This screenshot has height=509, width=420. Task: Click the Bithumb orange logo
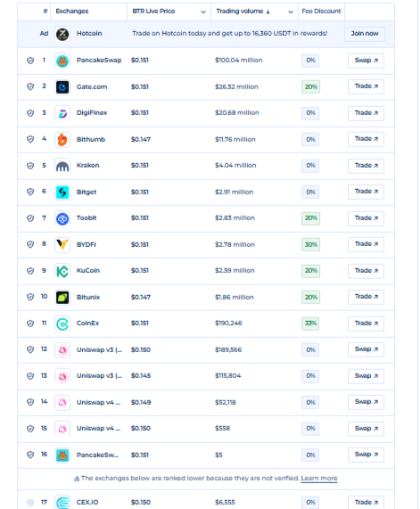(x=62, y=140)
